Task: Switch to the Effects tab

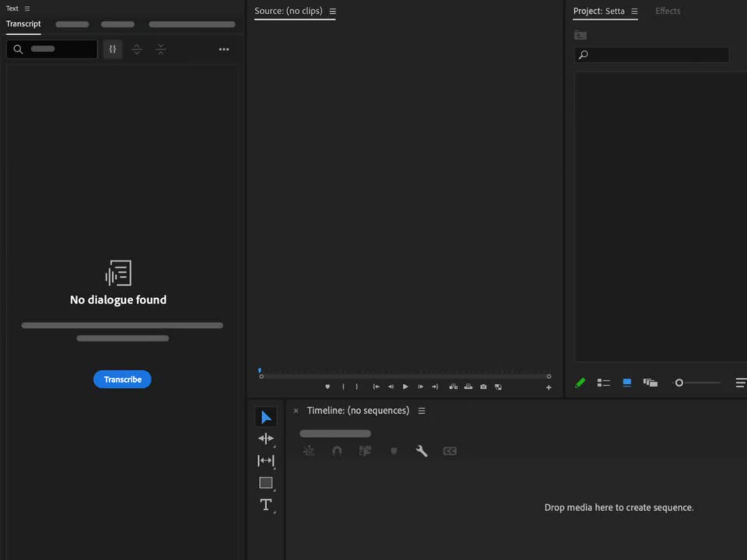Action: [668, 11]
